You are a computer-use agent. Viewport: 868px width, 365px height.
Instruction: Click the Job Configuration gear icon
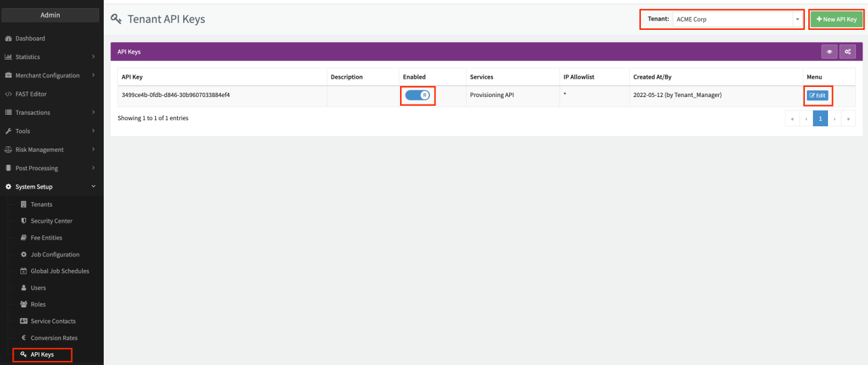click(24, 254)
